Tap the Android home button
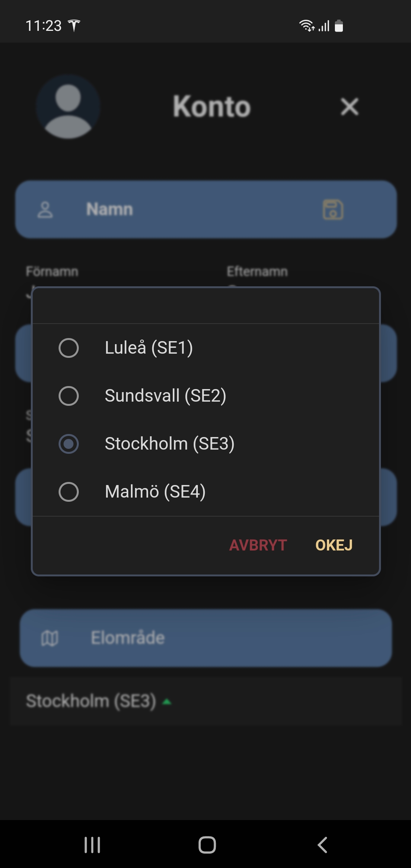Screen dimensions: 411x868 [207, 845]
